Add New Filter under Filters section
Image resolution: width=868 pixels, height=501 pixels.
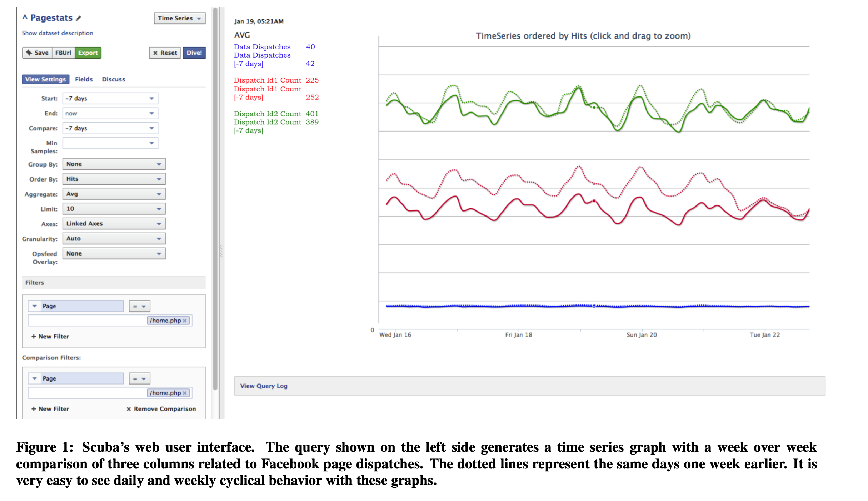[50, 337]
